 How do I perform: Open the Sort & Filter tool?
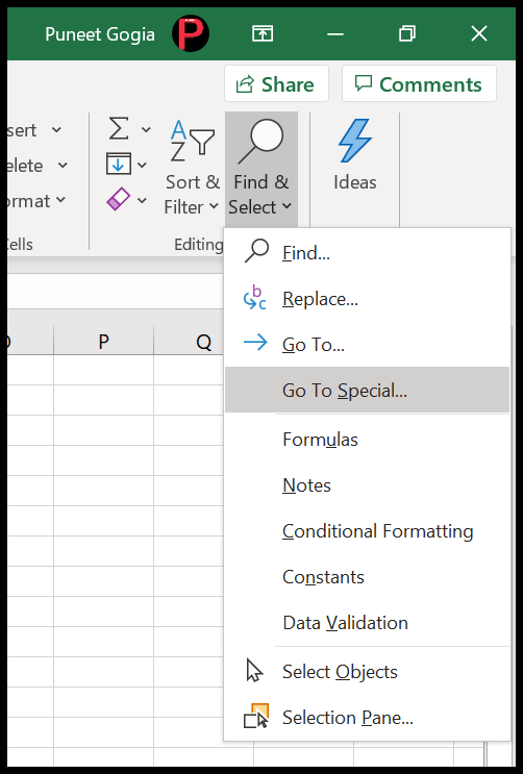click(191, 167)
